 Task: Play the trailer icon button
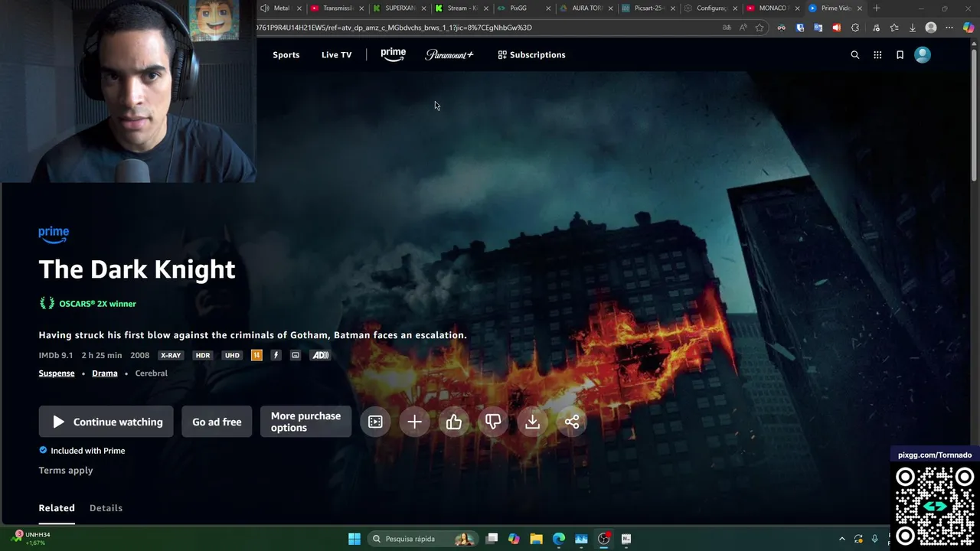pos(375,422)
